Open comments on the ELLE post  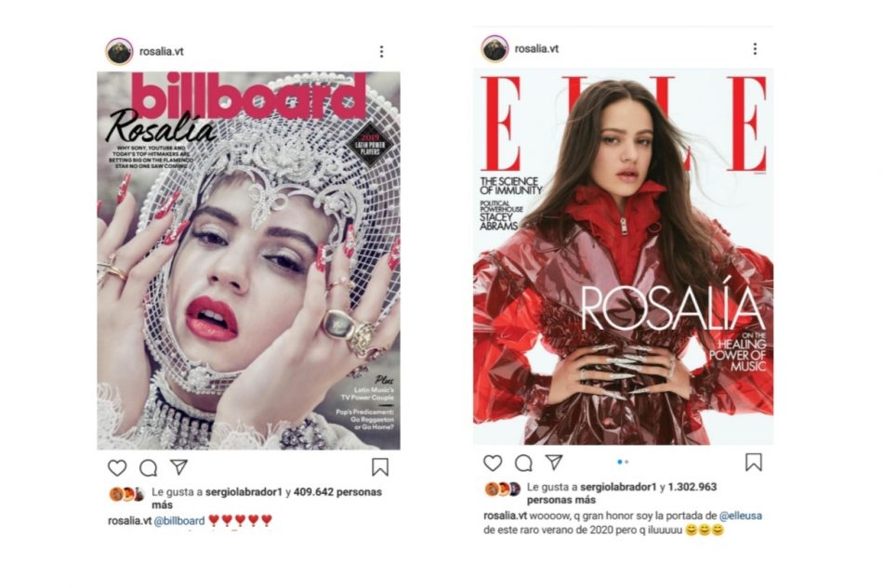point(523,463)
